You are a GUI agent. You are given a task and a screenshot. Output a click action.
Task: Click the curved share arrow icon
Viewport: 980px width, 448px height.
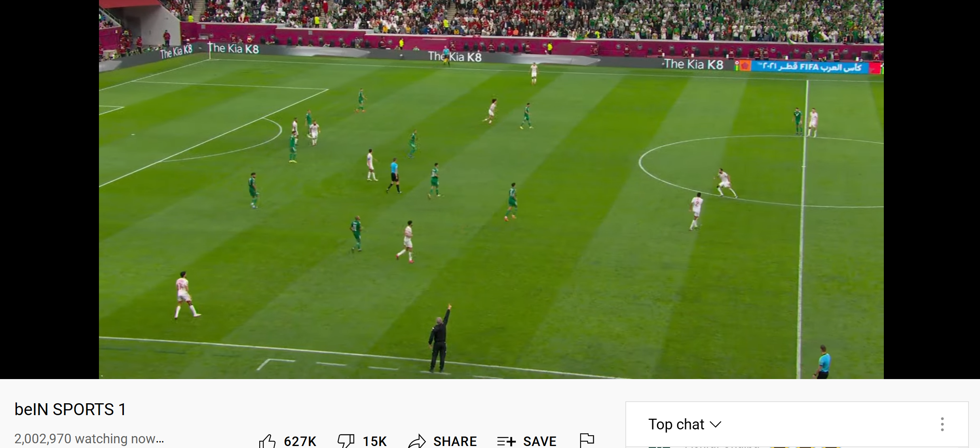[x=417, y=441]
